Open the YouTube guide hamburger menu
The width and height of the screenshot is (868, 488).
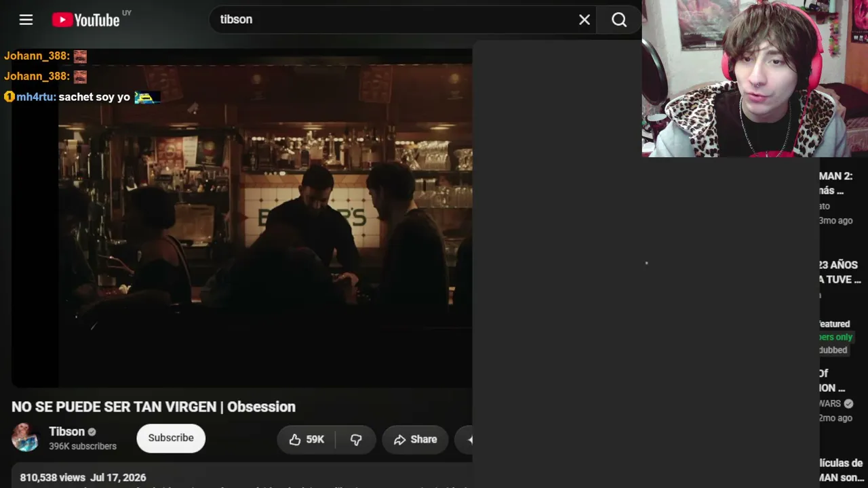tap(26, 20)
